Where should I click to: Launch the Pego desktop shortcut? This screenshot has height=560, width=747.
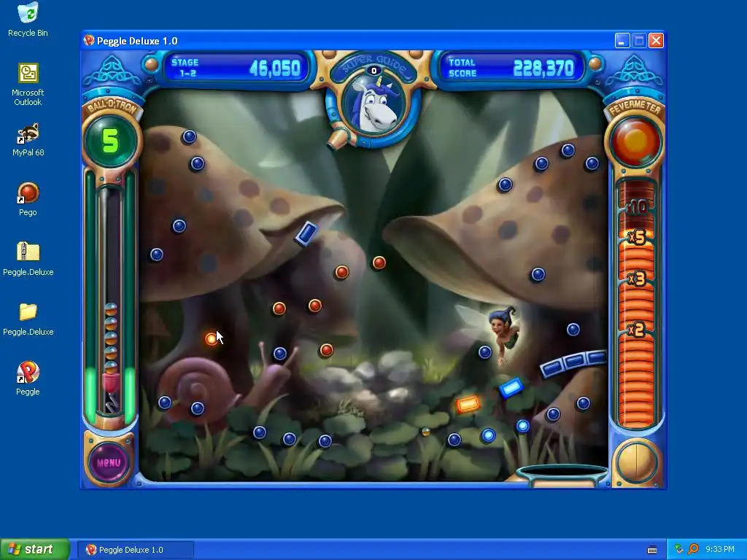click(28, 199)
